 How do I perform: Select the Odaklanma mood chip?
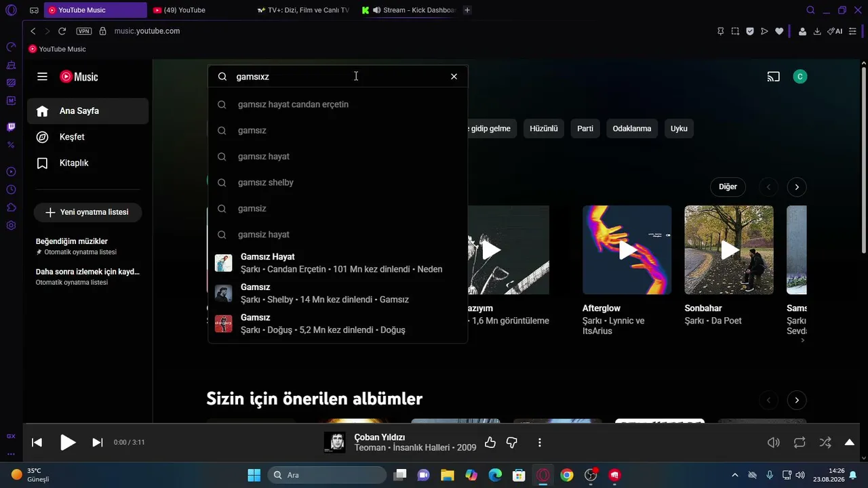[x=632, y=129]
